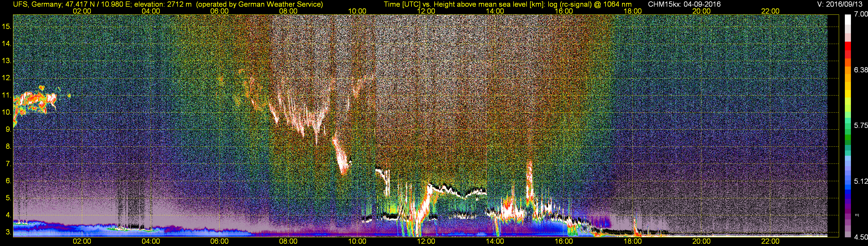Click the '15.' height axis label
This screenshot has height=246, width=868.
tap(7, 27)
